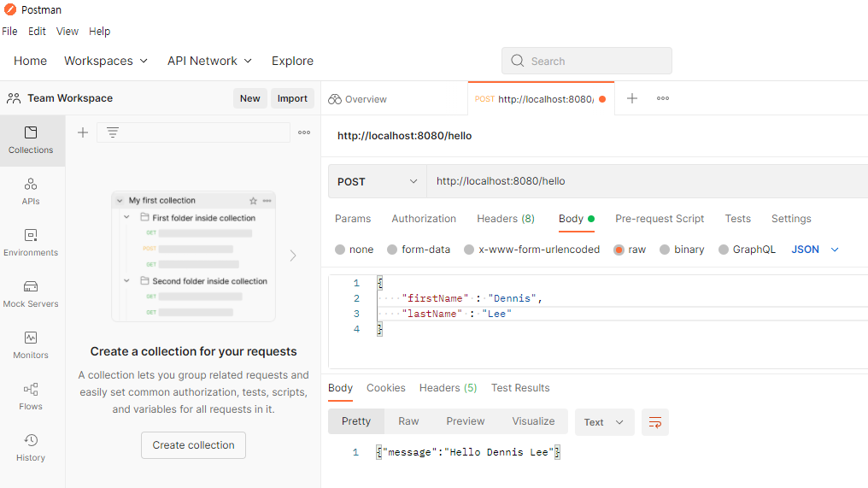Click the request URL input field
The image size is (868, 488).
pos(647,181)
